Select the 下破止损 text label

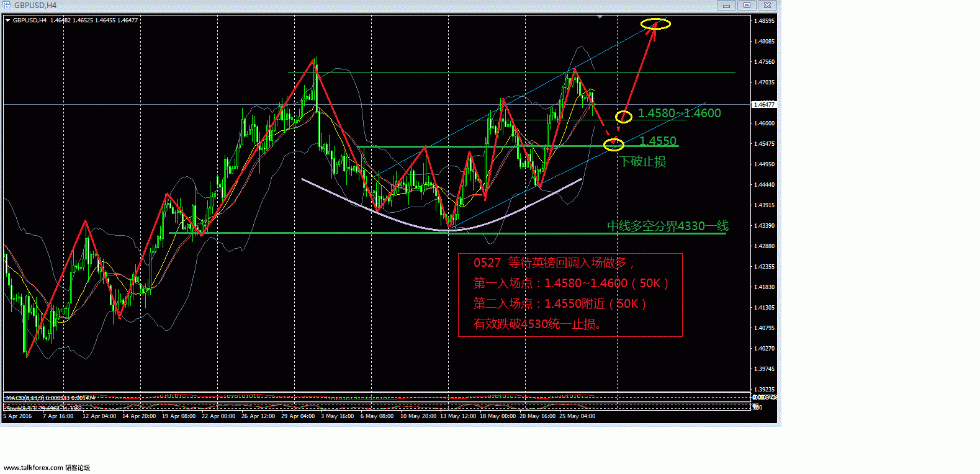point(643,161)
